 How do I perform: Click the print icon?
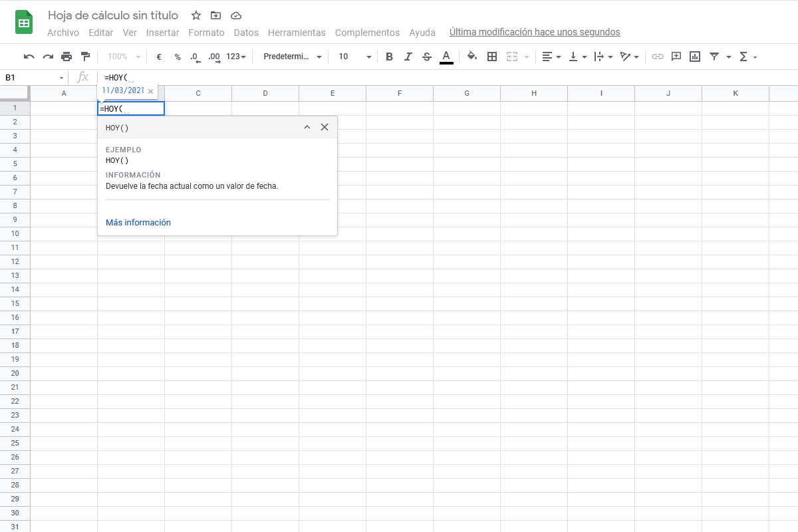pos(66,57)
